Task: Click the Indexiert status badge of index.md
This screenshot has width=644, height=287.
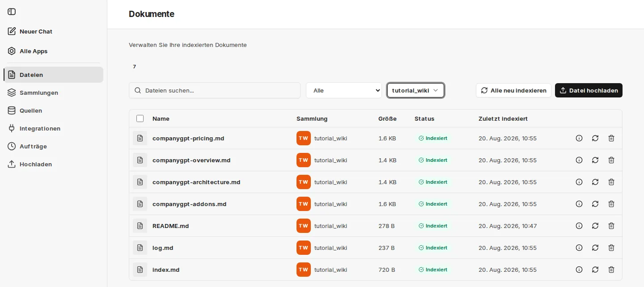Action: [x=433, y=270]
